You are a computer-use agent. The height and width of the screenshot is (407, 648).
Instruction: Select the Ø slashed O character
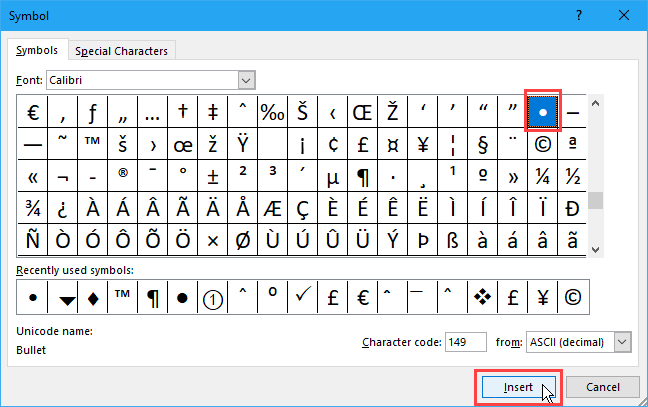(x=243, y=240)
